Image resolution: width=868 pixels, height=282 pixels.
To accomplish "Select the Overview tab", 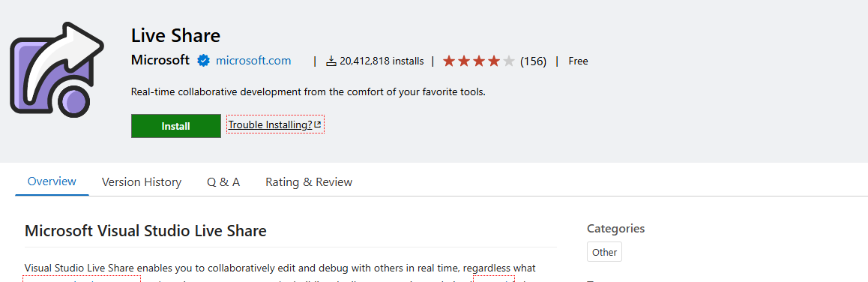I will pos(52,181).
